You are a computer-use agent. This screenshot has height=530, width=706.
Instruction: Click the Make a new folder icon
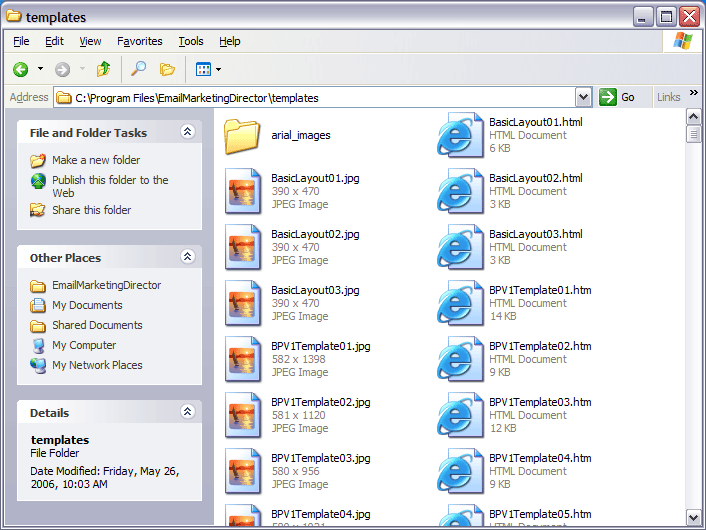point(38,160)
